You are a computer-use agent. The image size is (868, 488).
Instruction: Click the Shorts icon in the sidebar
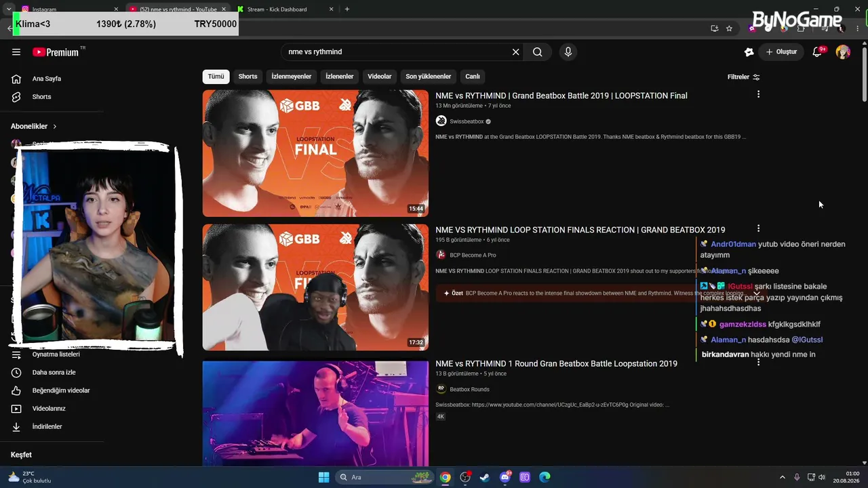16,97
